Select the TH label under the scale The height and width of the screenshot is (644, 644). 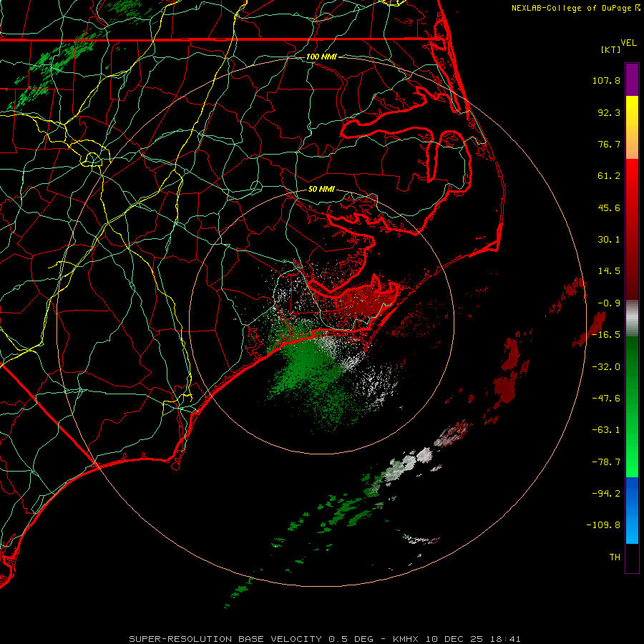pos(615,557)
